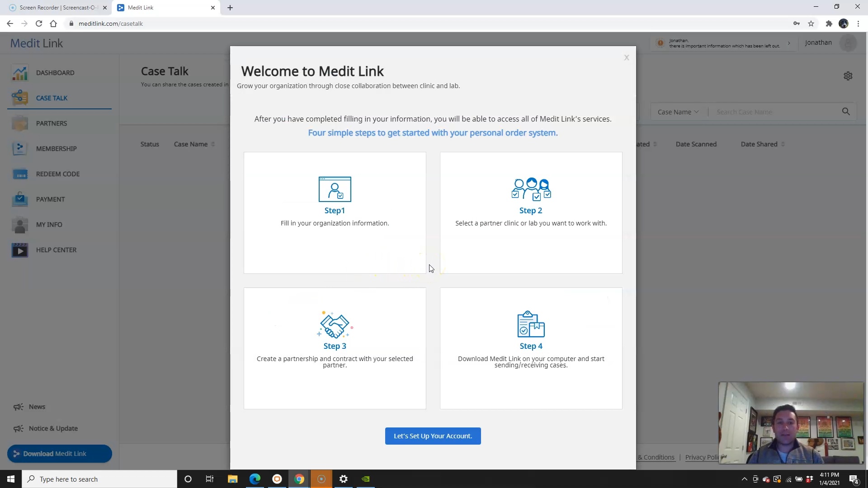Open the Privacy Policy link
Screen dimensions: 868x488
tap(702, 457)
